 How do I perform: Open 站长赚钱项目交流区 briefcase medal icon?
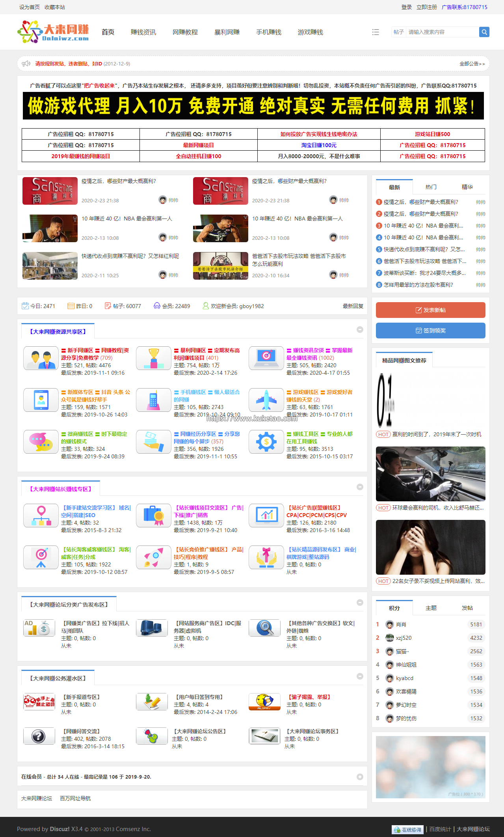[154, 515]
